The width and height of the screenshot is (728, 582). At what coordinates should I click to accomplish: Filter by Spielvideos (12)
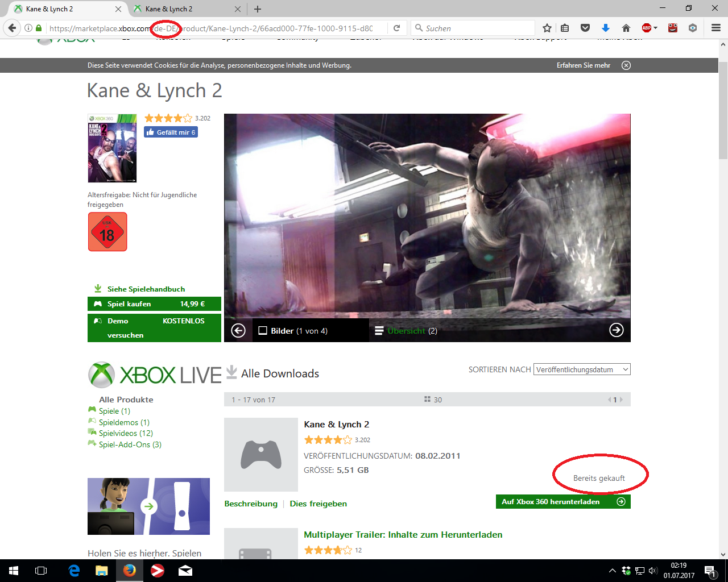point(126,433)
